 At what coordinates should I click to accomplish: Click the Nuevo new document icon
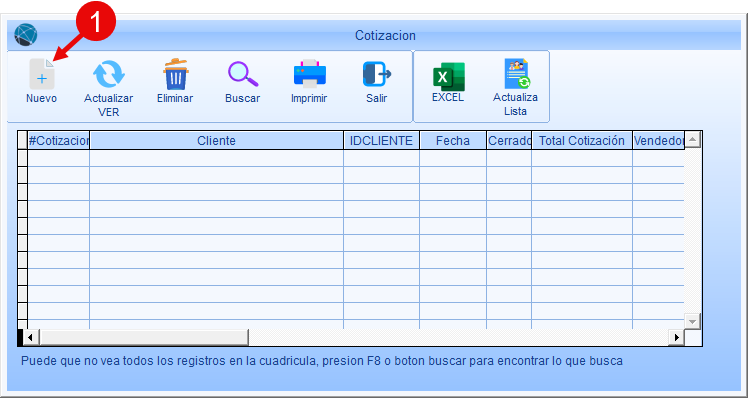[42, 74]
